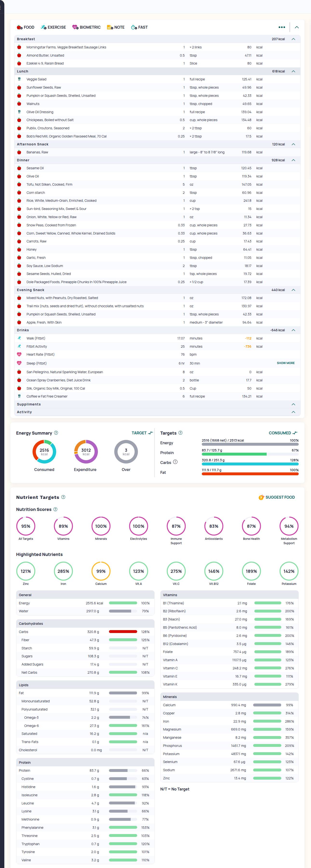311x868 pixels.
Task: Click the Nutrition Scores help icon
Action: pos(55,509)
